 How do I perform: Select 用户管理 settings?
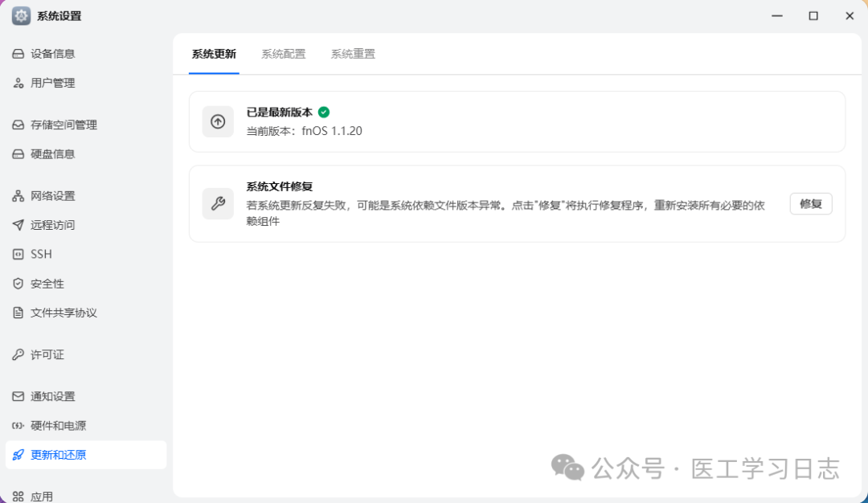(50, 82)
